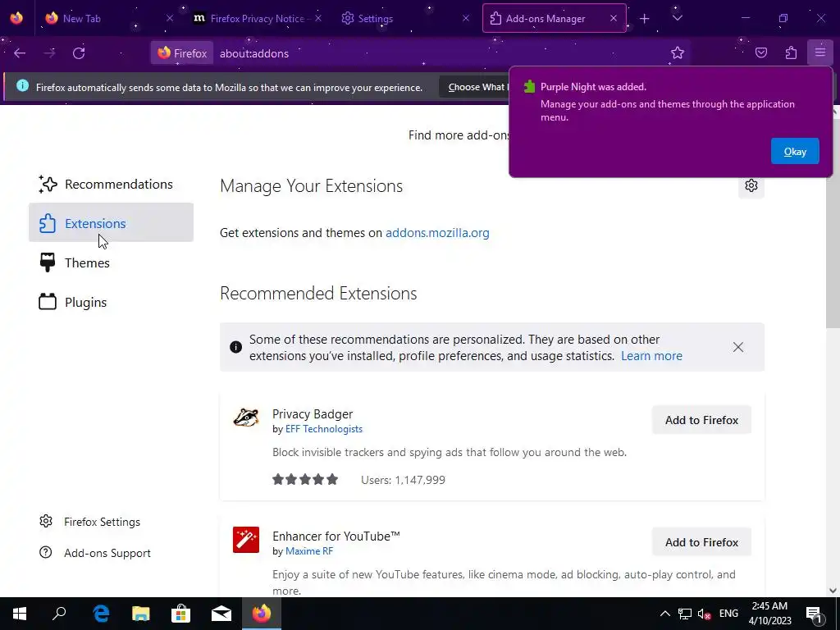Screen dimensions: 840x630
Task: Open the Windows notification center
Action: click(x=814, y=614)
